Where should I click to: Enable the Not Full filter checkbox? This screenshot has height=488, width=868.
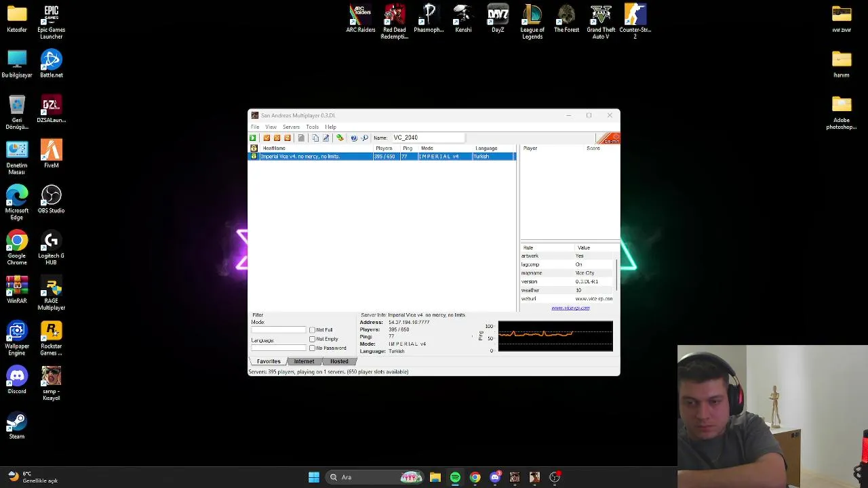click(x=312, y=330)
